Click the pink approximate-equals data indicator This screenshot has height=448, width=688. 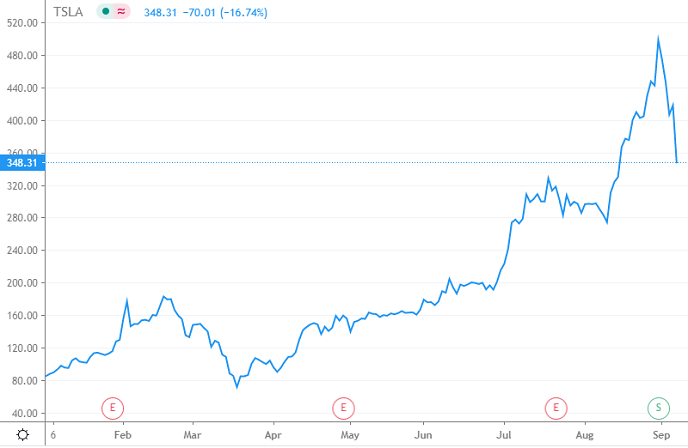(x=122, y=12)
